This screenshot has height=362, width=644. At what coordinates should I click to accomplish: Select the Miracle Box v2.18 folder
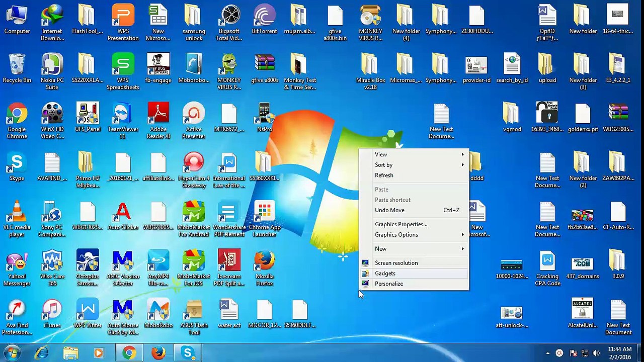click(x=370, y=72)
